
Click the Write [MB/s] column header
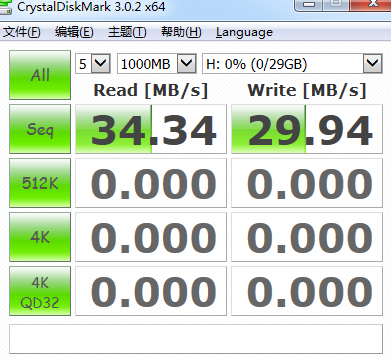[307, 90]
